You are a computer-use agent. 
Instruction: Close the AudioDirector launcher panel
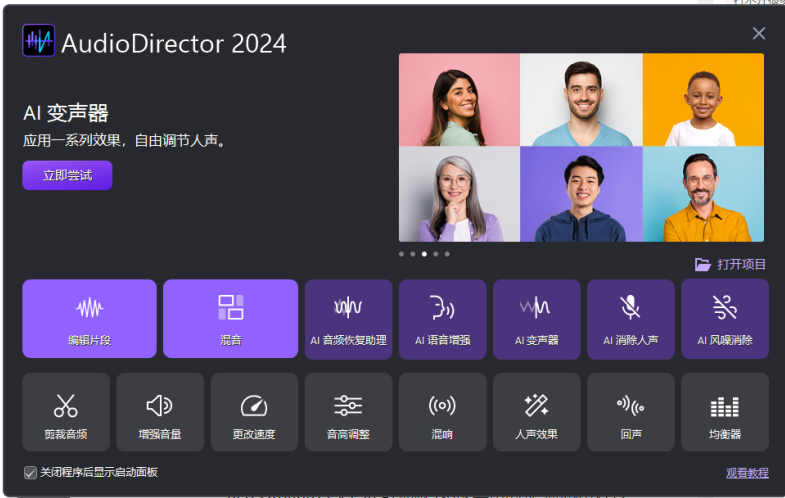click(759, 34)
